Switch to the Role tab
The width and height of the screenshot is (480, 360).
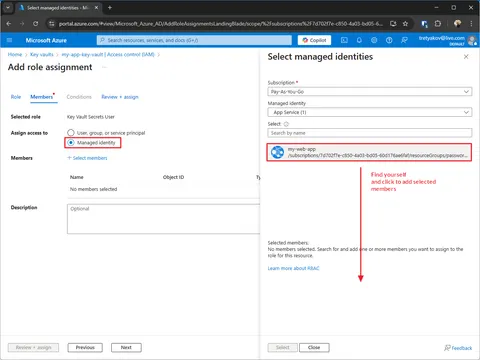16,97
